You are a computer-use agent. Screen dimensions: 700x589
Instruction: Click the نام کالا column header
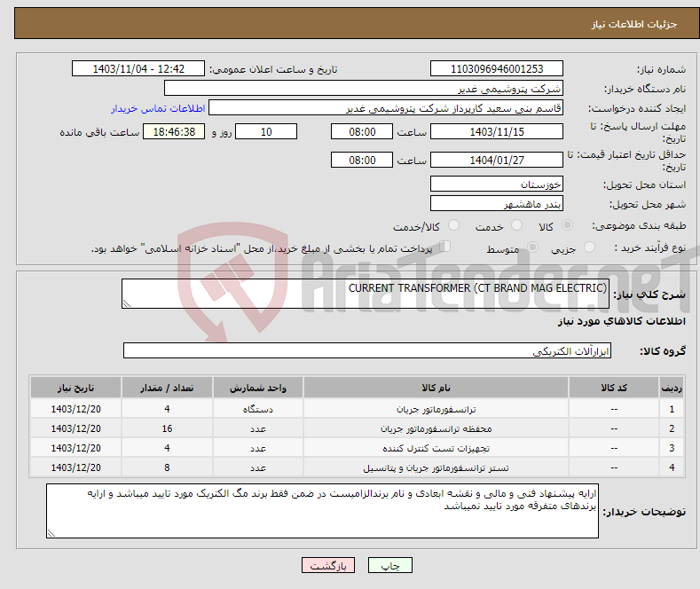pos(437,388)
